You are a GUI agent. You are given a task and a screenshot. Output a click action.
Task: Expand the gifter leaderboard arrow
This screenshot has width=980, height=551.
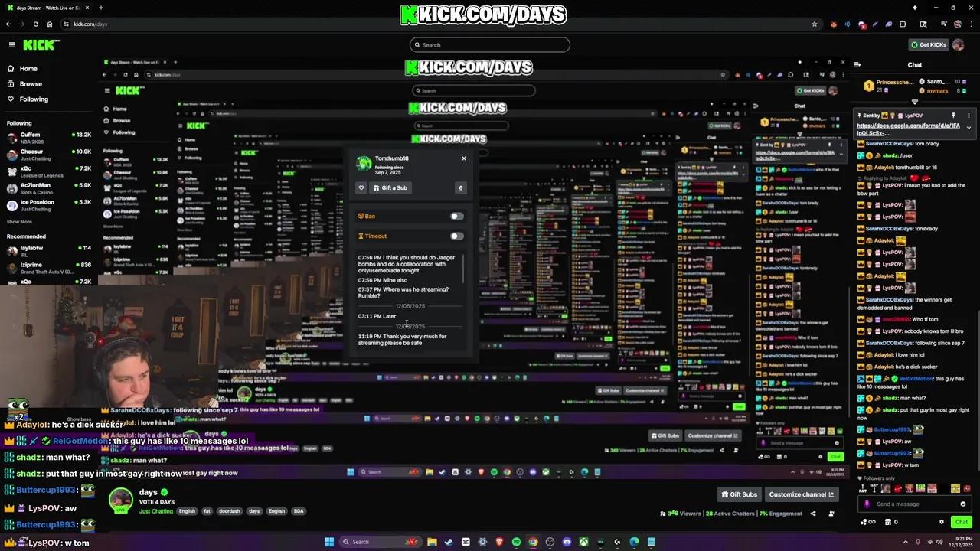[915, 101]
